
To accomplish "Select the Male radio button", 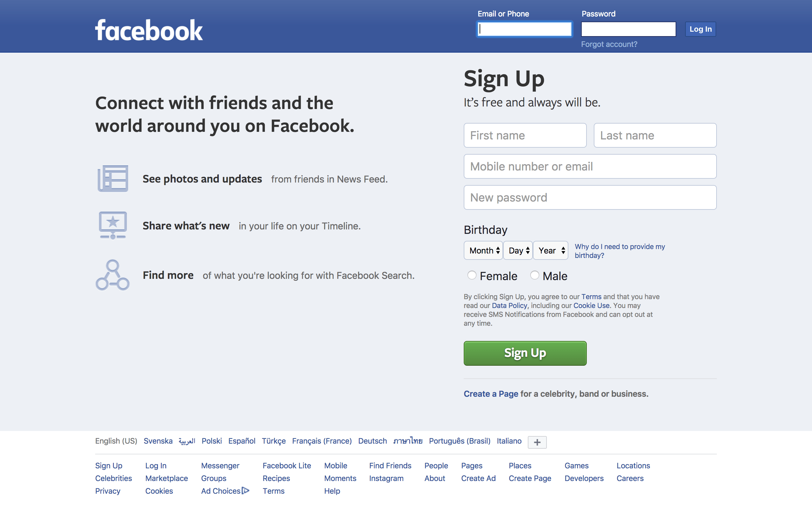I will click(534, 275).
